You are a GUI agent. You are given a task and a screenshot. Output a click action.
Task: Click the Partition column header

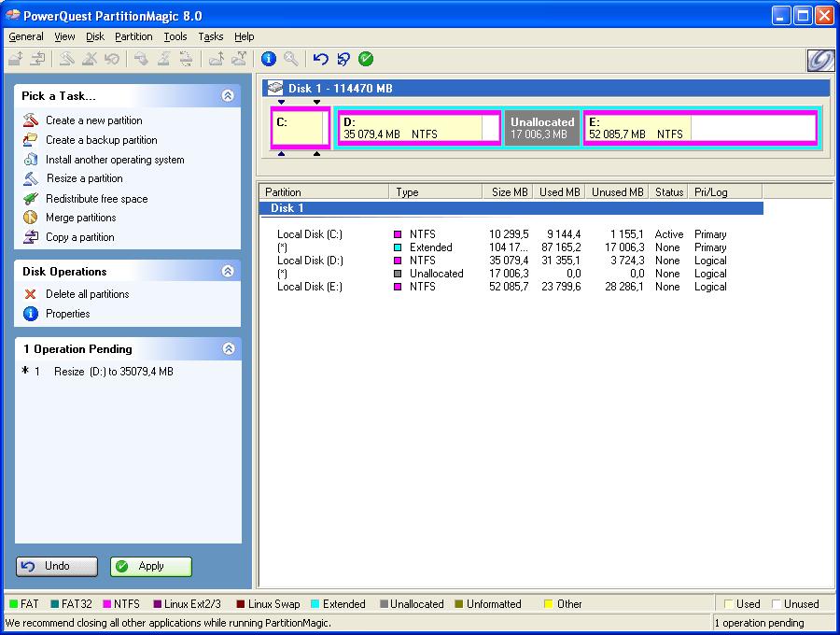[x=324, y=191]
